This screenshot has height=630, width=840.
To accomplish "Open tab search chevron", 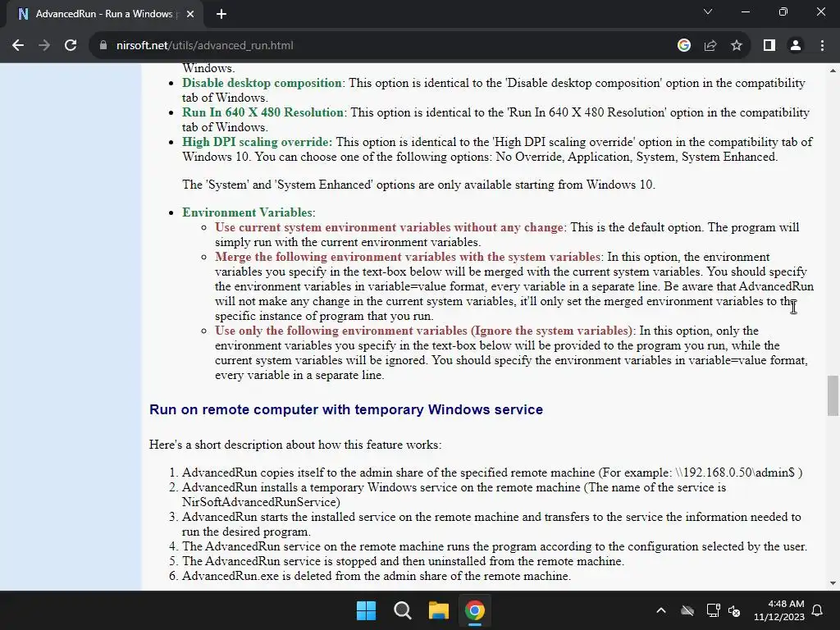I will pyautogui.click(x=708, y=11).
